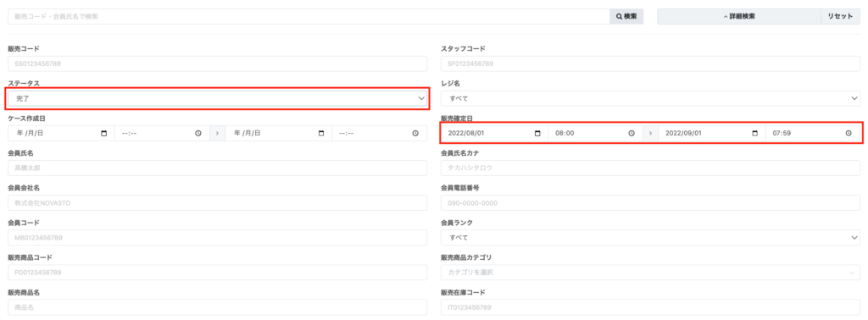Screen dimensions: 868x320
Task: Click the 会員氏名 text field
Action: click(218, 168)
